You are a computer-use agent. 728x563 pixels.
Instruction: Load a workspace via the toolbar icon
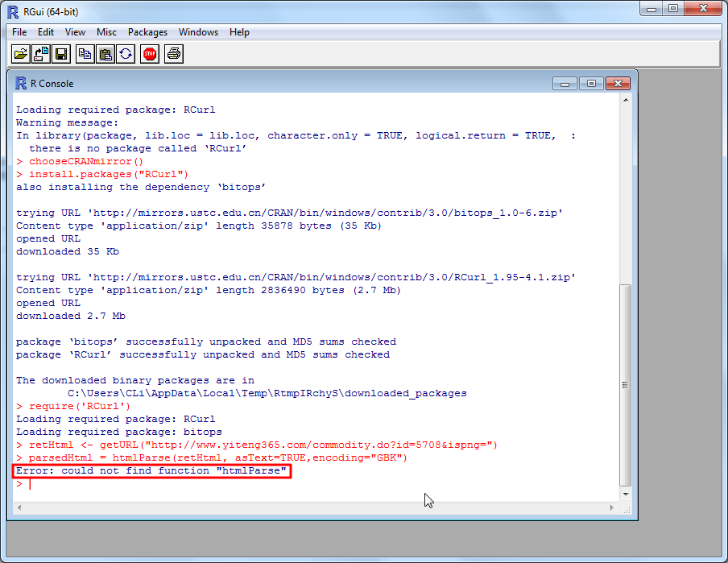(40, 53)
